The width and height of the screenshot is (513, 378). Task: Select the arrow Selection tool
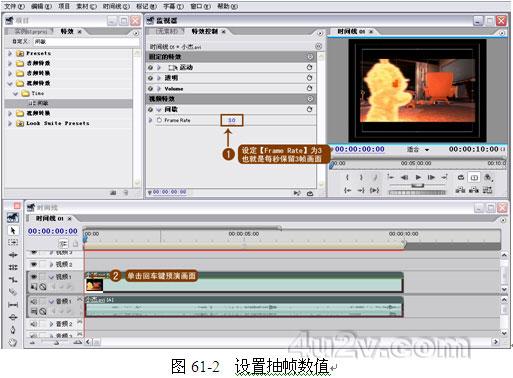pos(13,230)
